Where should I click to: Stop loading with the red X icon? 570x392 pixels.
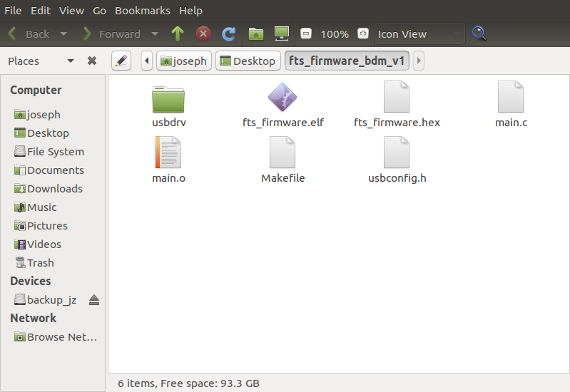203,33
